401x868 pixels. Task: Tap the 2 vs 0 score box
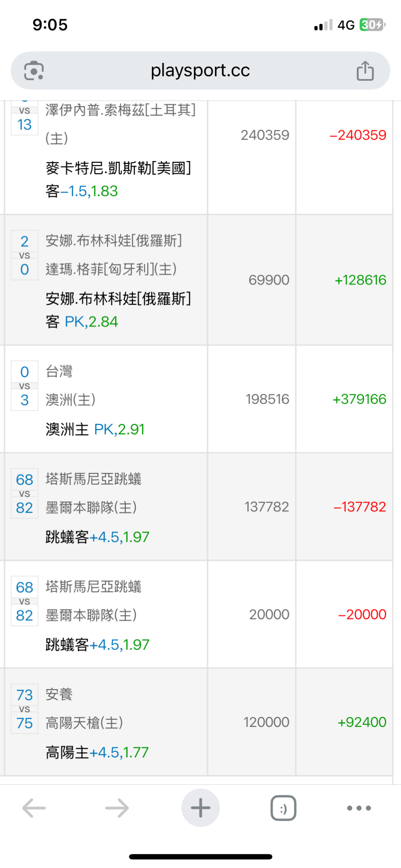click(25, 255)
